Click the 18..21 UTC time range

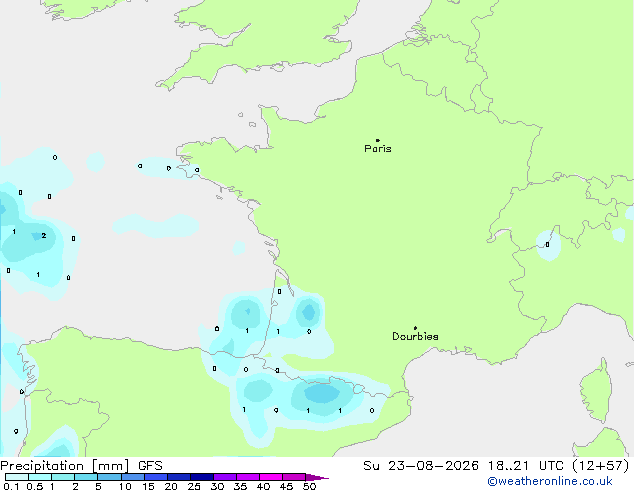click(526, 465)
